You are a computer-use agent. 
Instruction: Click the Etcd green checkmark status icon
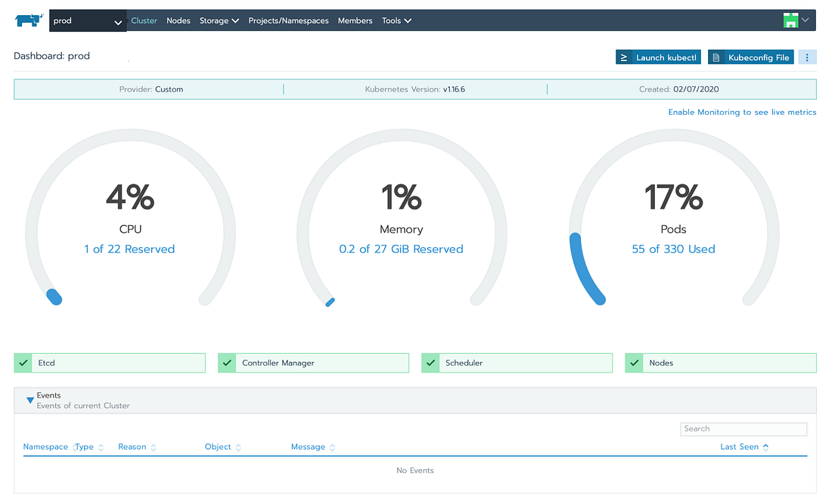coord(23,363)
